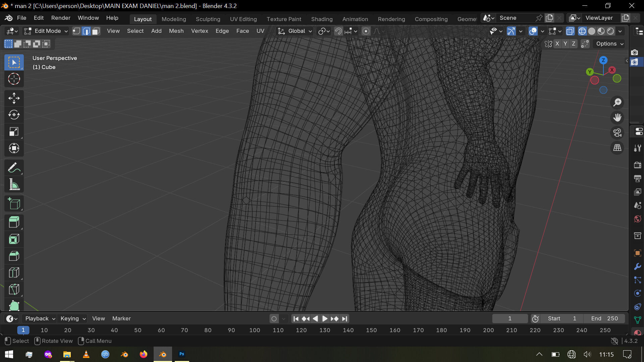Click the pan view hand icon
644x362 pixels.
click(617, 117)
